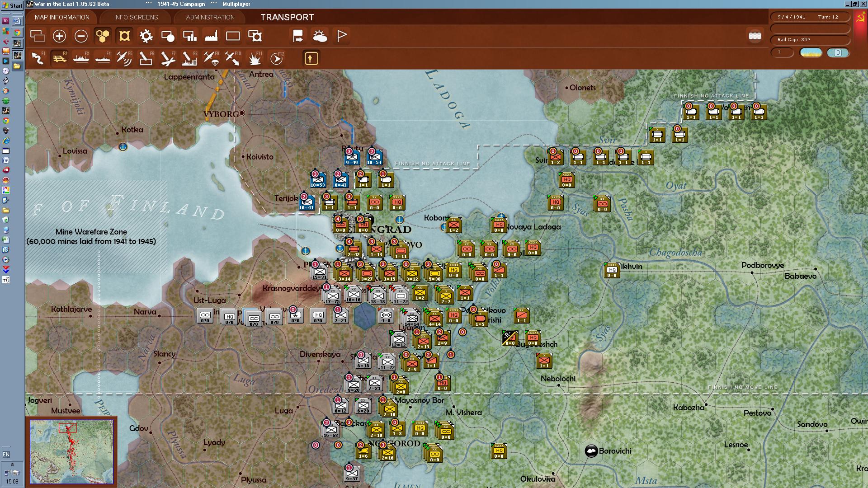
Task: Select Air transfer mode (F10) icon
Action: (233, 58)
